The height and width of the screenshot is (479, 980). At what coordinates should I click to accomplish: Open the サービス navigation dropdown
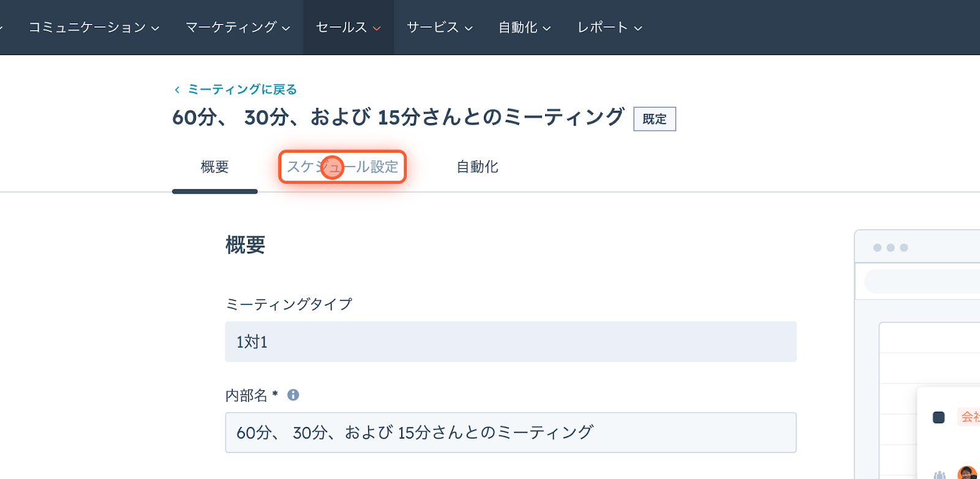tap(440, 28)
